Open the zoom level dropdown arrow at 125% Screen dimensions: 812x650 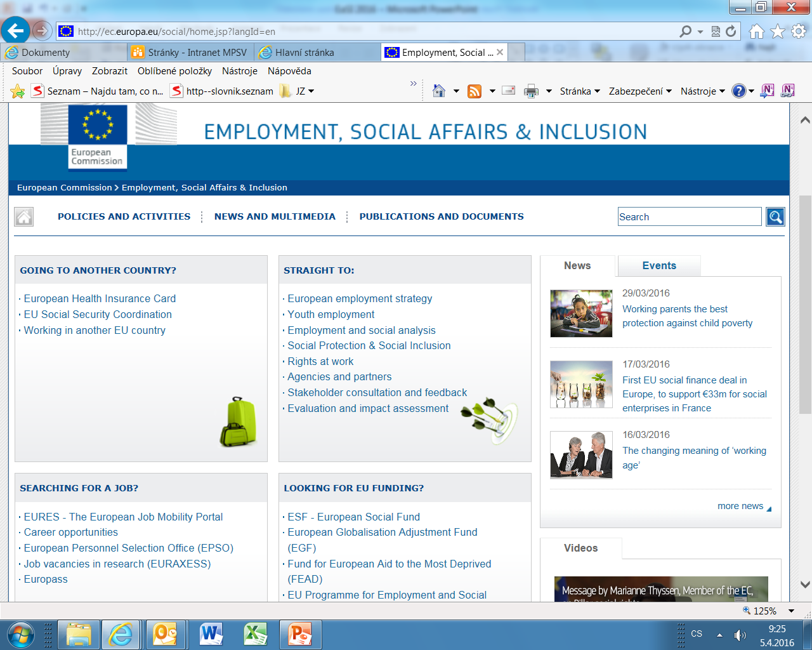791,611
